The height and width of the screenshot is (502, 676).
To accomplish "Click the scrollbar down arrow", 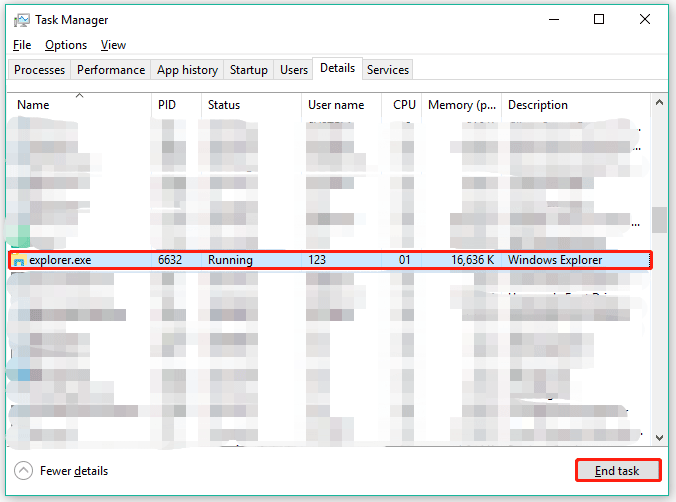I will tap(659, 438).
